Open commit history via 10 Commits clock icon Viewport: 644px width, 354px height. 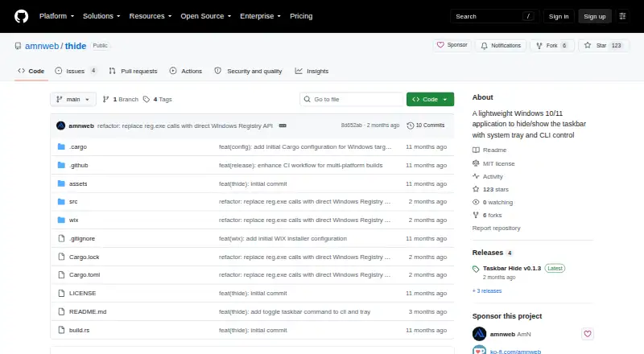click(x=410, y=126)
